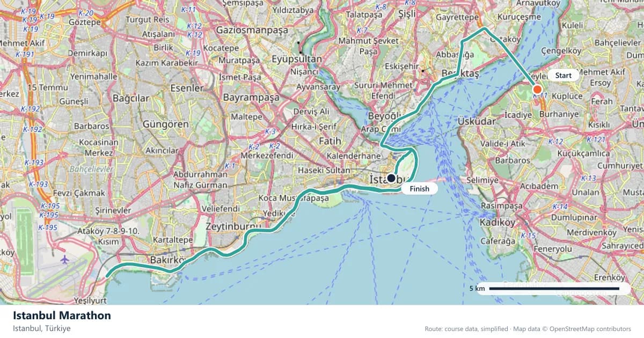
Task: Click the Bağcılar district label
Action: (x=130, y=98)
